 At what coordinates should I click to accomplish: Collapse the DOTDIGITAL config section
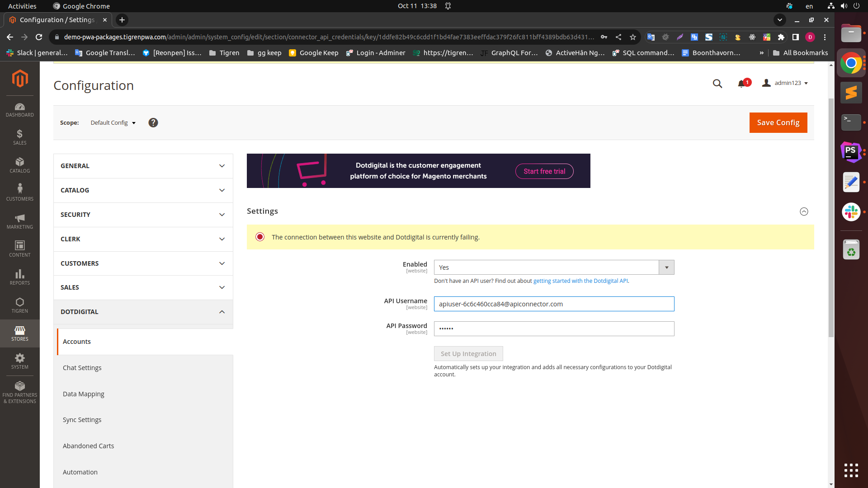(143, 312)
